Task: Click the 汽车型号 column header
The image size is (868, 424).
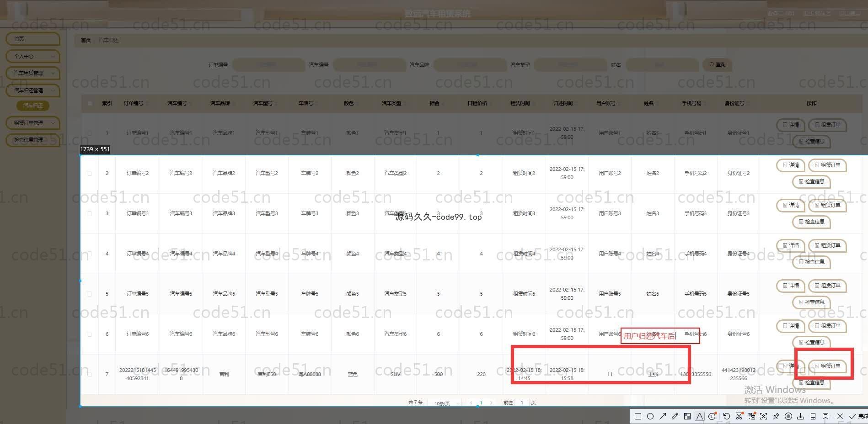Action: pos(263,104)
